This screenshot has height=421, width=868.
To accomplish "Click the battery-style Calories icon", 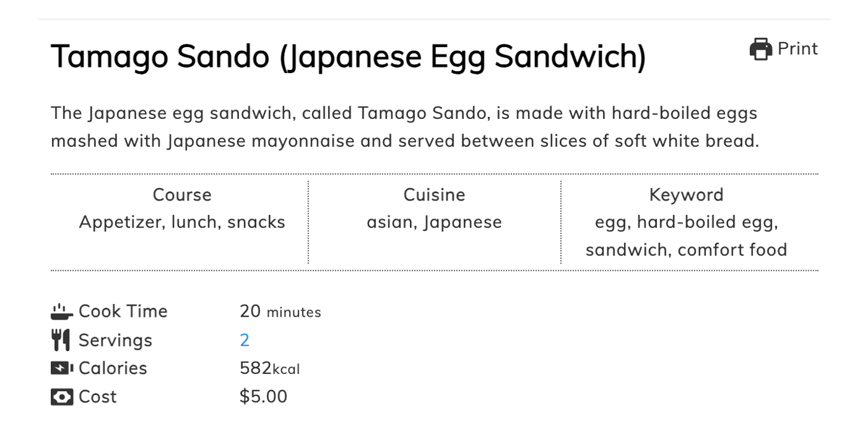I will (x=60, y=368).
